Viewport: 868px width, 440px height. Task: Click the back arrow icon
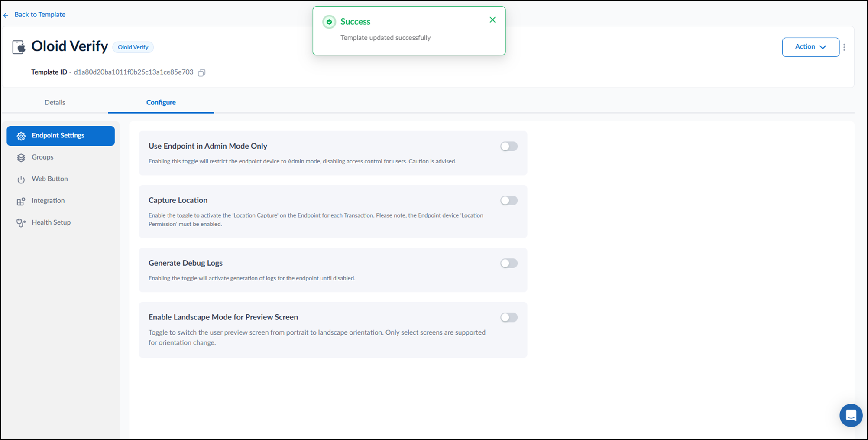click(6, 15)
